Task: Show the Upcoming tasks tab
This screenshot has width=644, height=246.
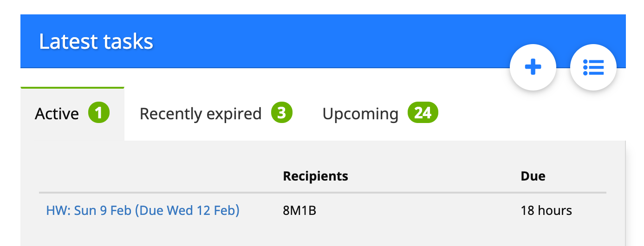Action: 360,114
